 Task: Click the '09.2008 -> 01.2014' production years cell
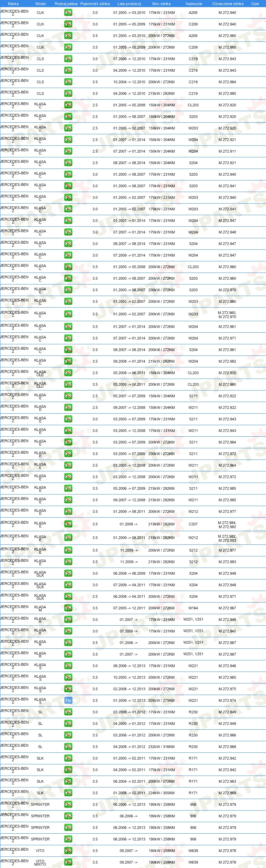point(129,361)
